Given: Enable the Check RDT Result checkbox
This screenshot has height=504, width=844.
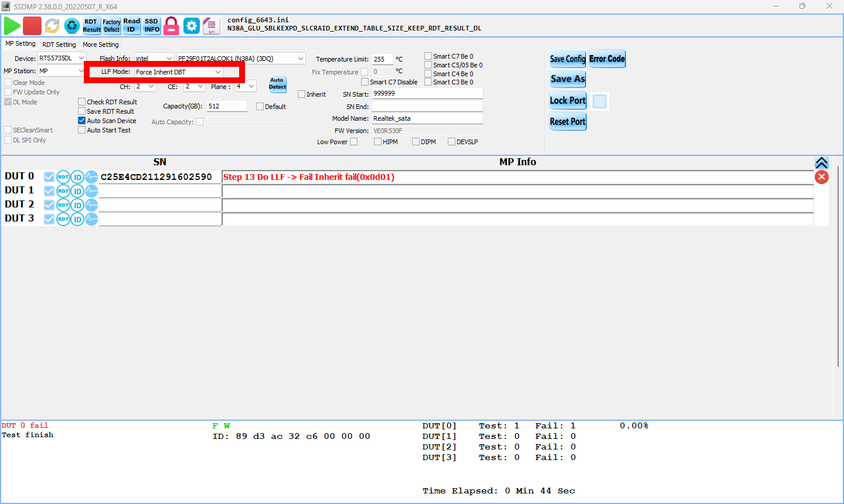Looking at the screenshot, I should pos(82,102).
